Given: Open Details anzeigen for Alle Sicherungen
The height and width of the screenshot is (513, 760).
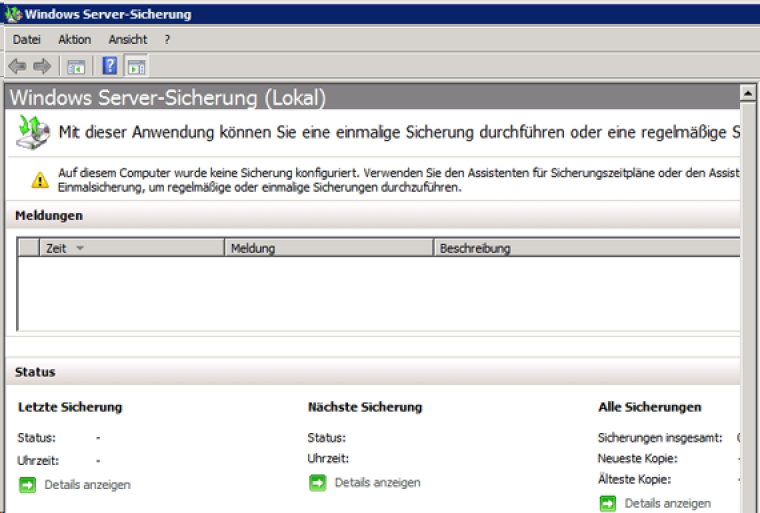Looking at the screenshot, I should pos(668,503).
